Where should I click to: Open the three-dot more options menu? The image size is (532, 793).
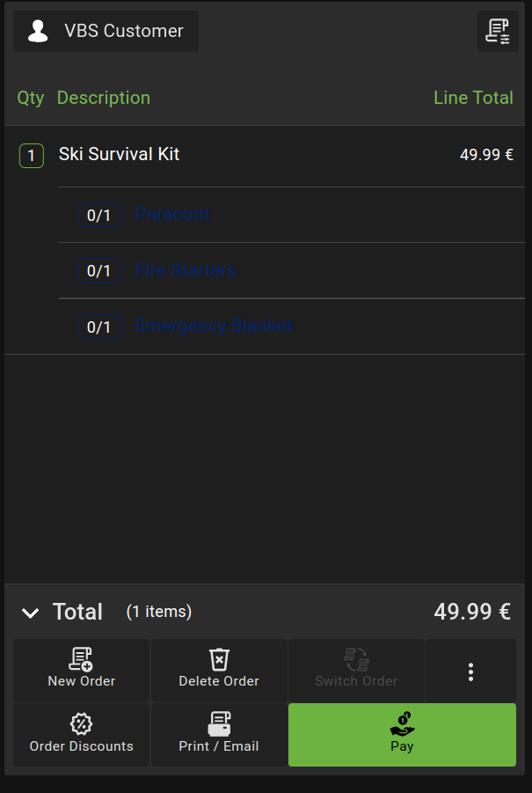click(x=471, y=672)
